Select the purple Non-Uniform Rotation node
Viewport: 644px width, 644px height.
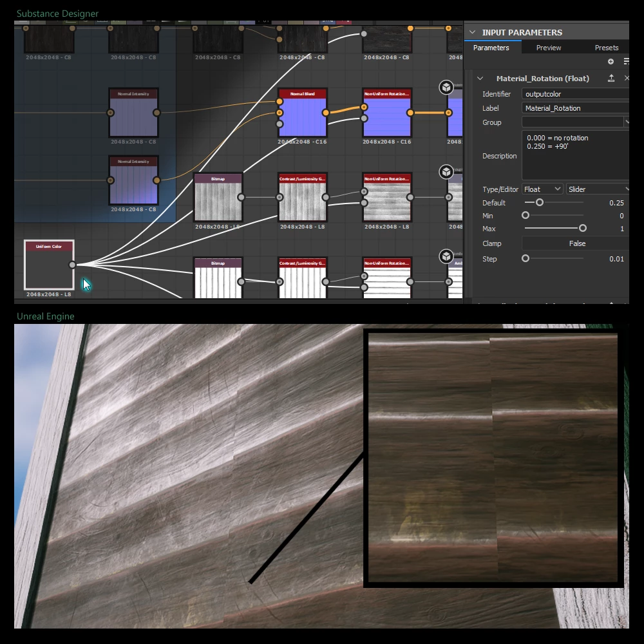[387, 113]
